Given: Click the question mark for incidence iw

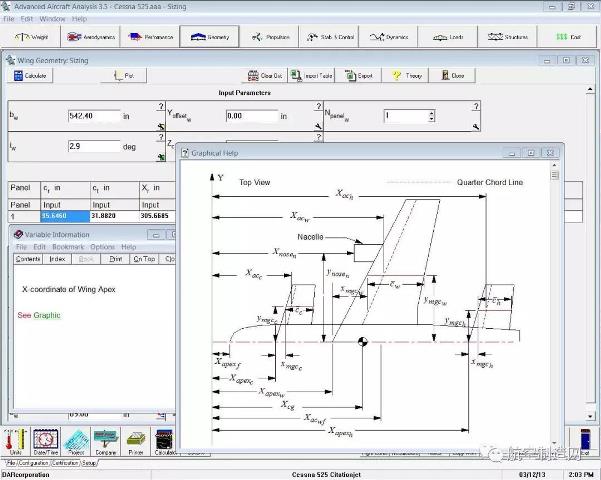Looking at the screenshot, I should click(161, 137).
